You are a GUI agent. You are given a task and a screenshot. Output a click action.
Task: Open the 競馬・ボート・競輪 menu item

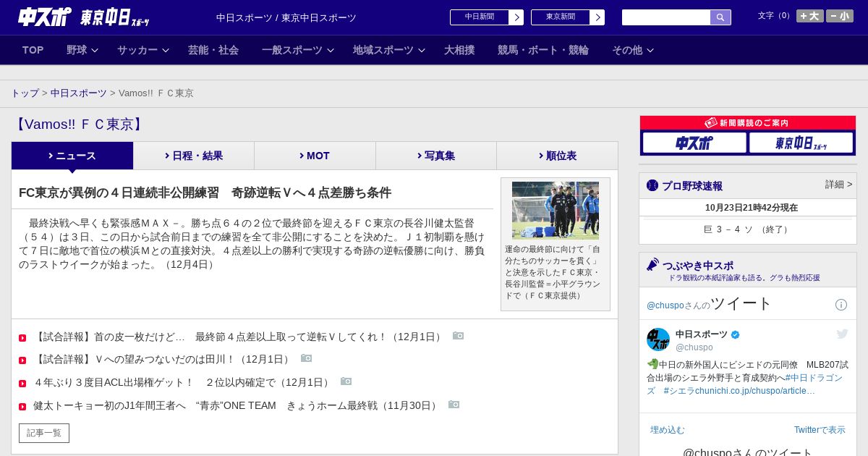tap(543, 50)
